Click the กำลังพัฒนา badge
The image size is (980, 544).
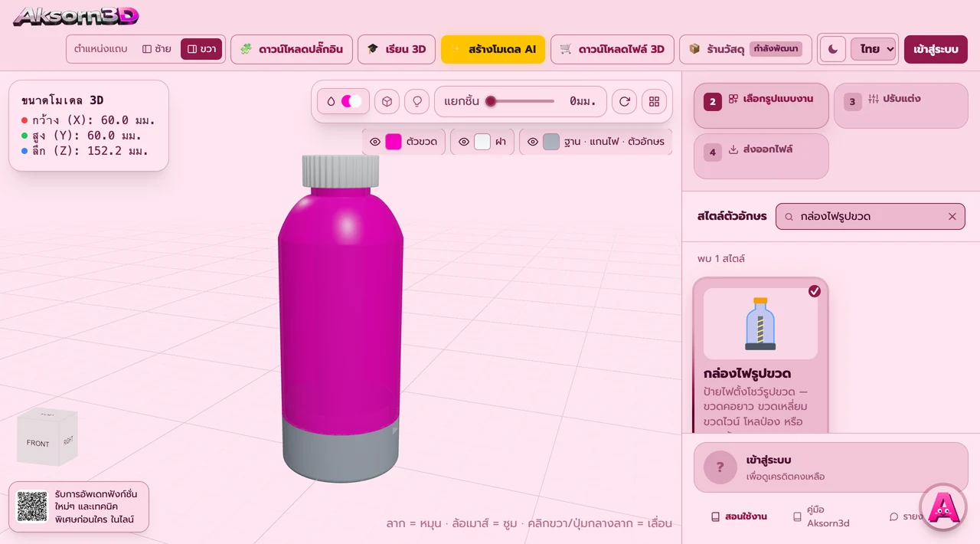point(776,49)
